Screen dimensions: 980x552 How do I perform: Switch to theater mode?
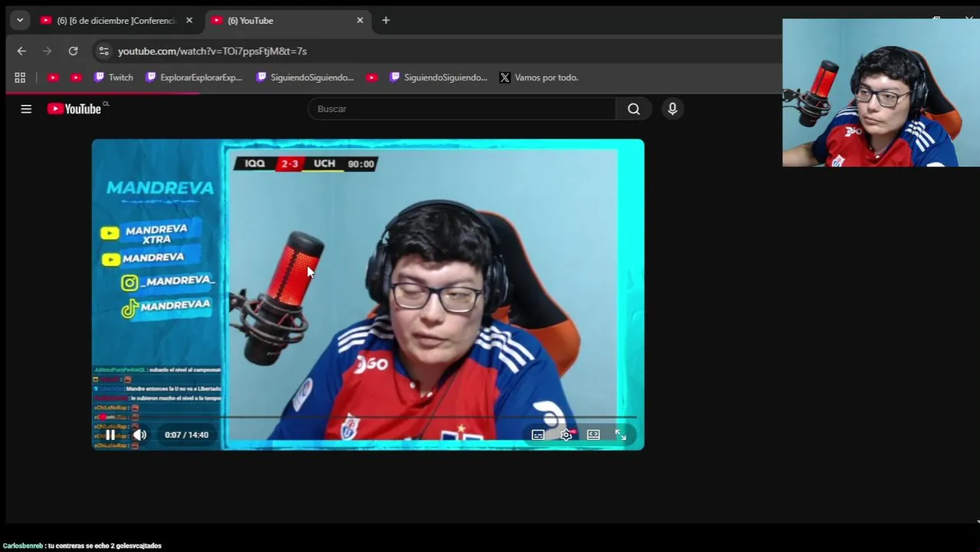[x=594, y=435]
